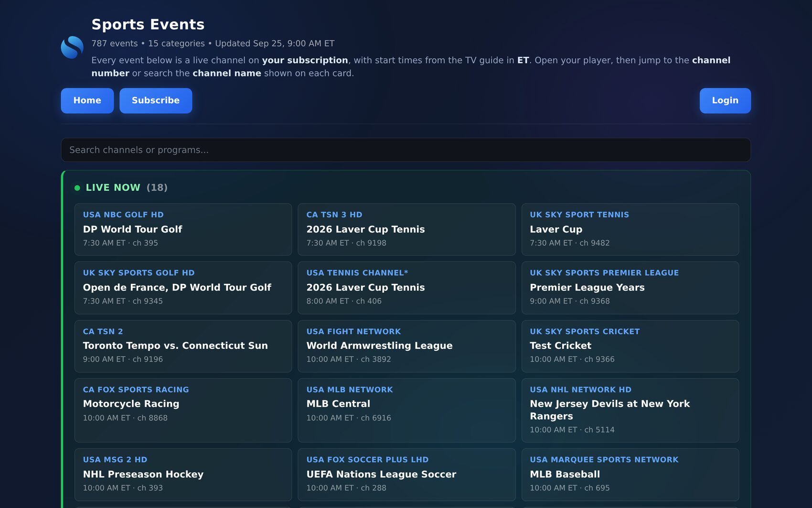Select the USA TENNIS CHANNEL* label

pos(357,273)
